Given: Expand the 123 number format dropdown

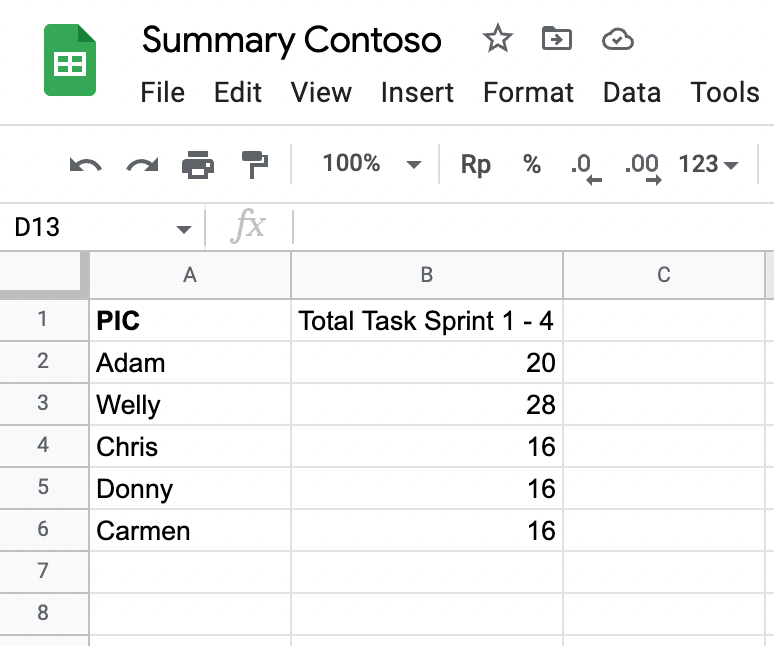Looking at the screenshot, I should (708, 164).
